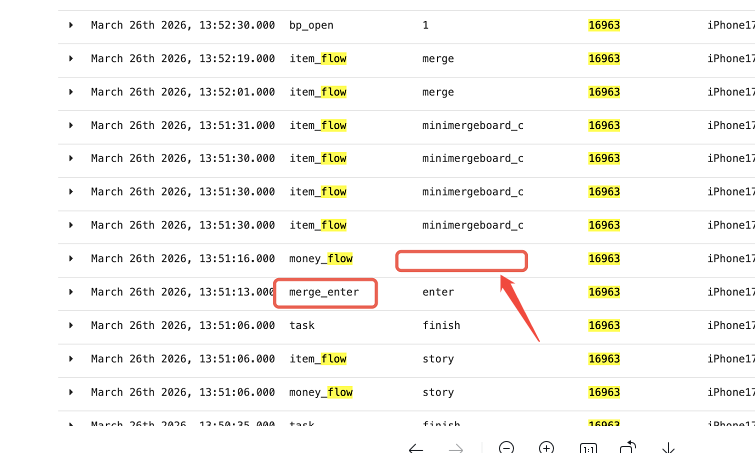Click minimergeboard_c in the 13:51:31 row
755x453 pixels.
point(472,125)
